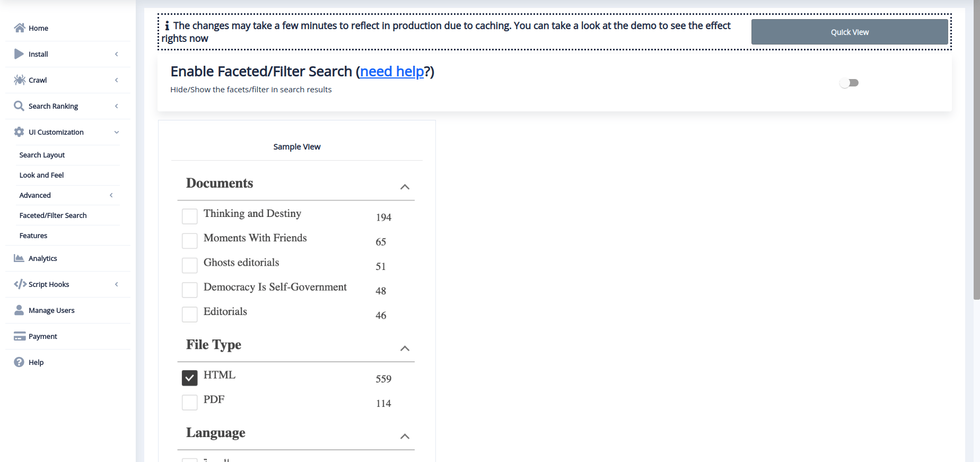
Task: Click the Home house icon
Action: click(x=20, y=28)
